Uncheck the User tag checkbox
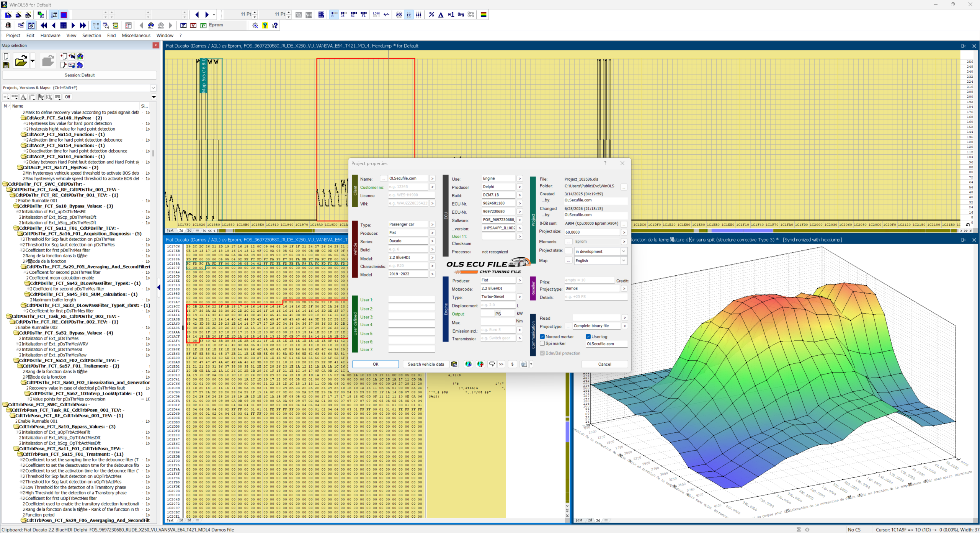The image size is (980, 533). (x=588, y=337)
